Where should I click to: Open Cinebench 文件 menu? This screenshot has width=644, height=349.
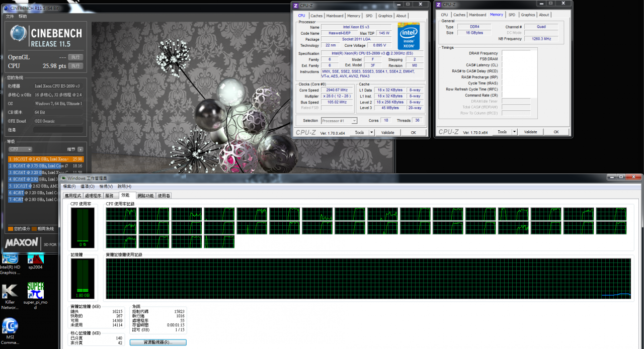(10, 17)
